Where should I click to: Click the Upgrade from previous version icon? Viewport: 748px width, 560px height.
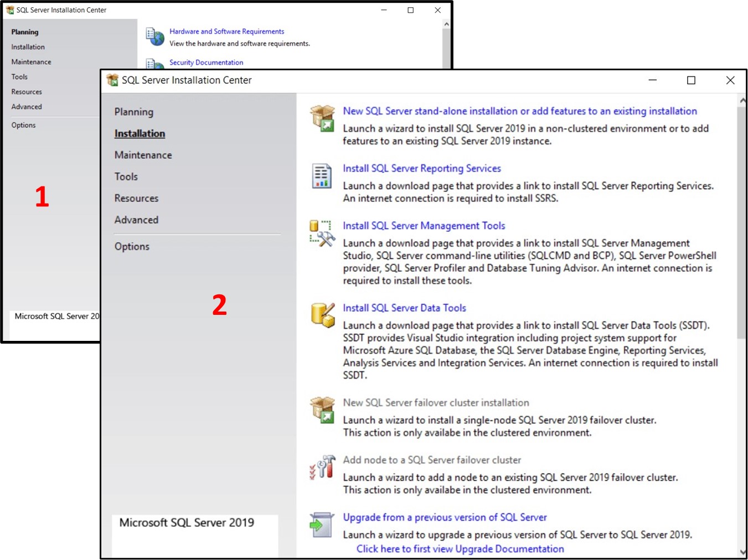tap(322, 525)
